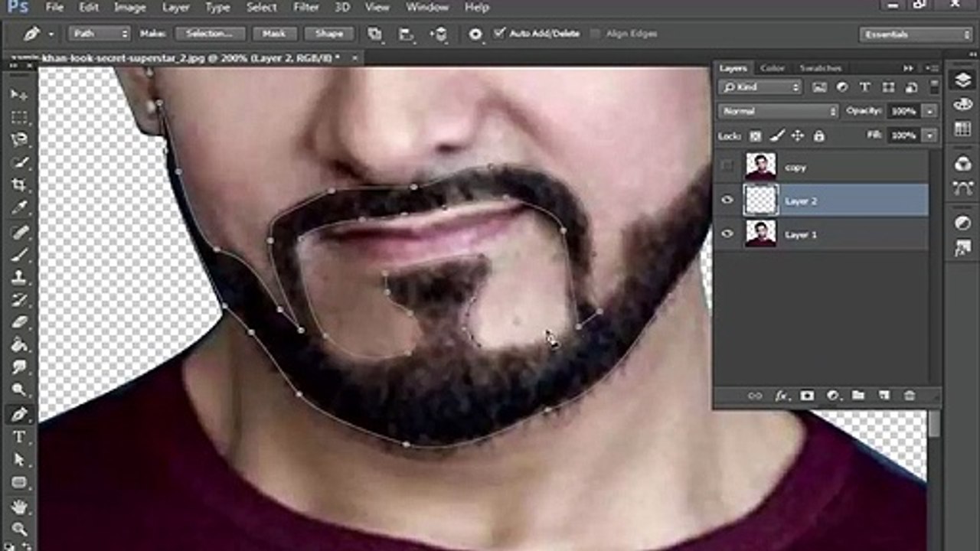Open the Image menu
The image size is (980, 551).
(129, 8)
